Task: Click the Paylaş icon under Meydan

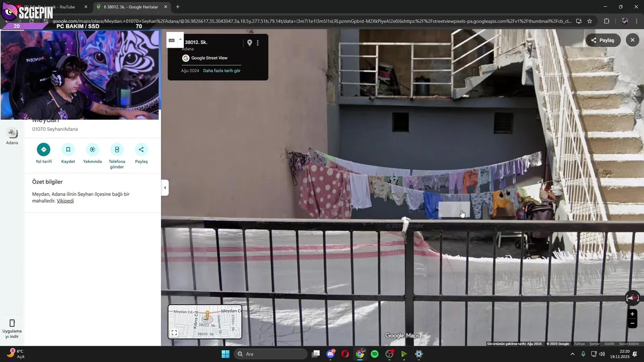Action: pos(141,149)
